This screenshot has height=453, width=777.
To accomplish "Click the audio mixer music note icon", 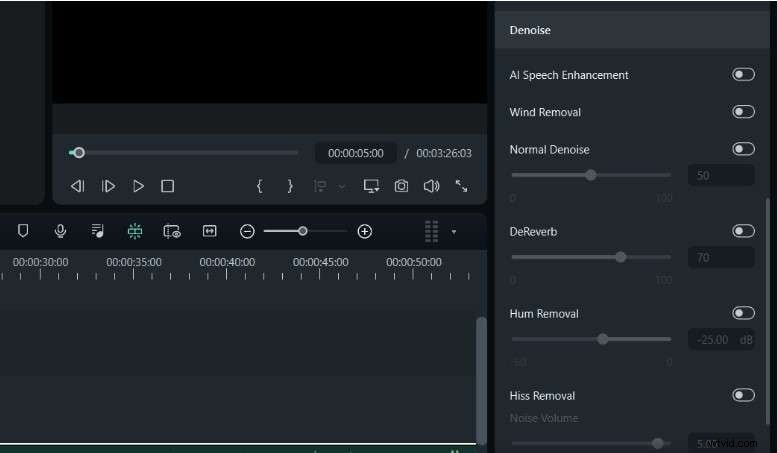I will pos(97,231).
